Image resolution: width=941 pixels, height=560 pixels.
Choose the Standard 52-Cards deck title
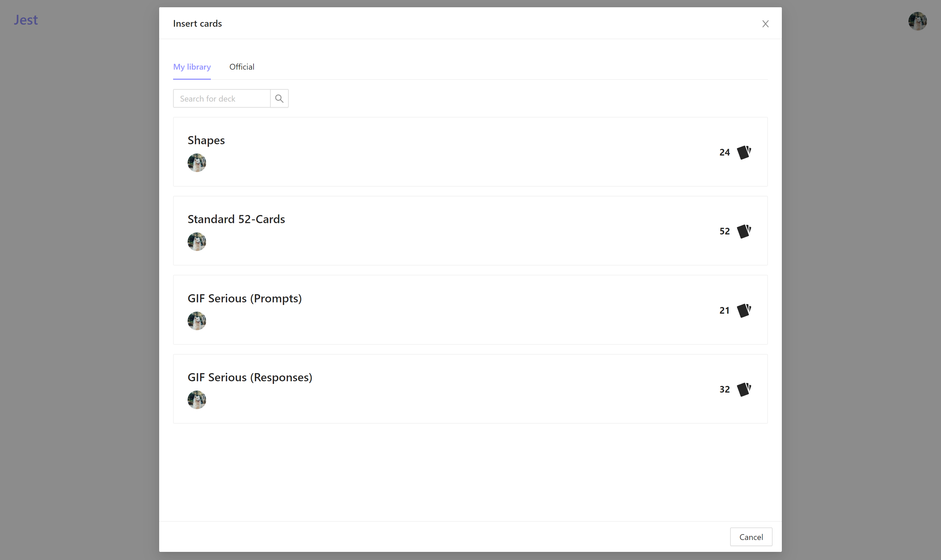236,219
